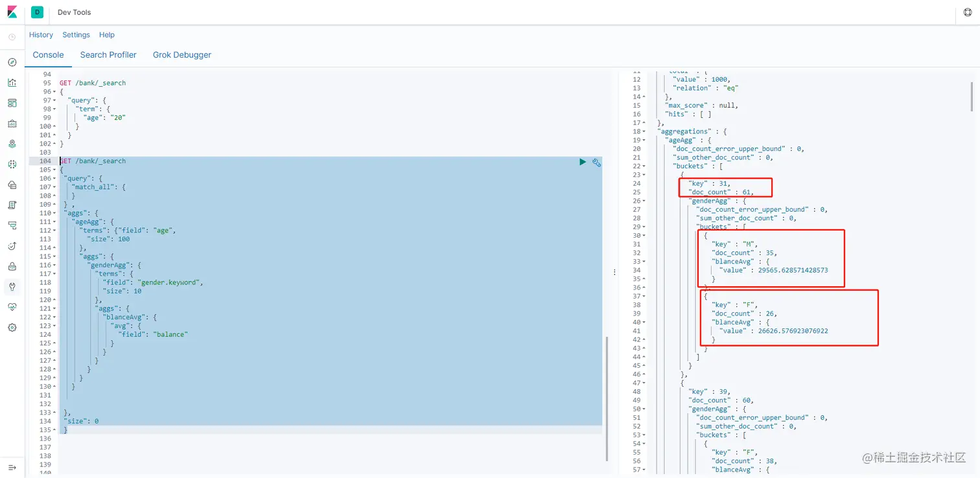Collapse the ageAgg block at editor line 111
The width and height of the screenshot is (980, 478).
click(x=54, y=222)
